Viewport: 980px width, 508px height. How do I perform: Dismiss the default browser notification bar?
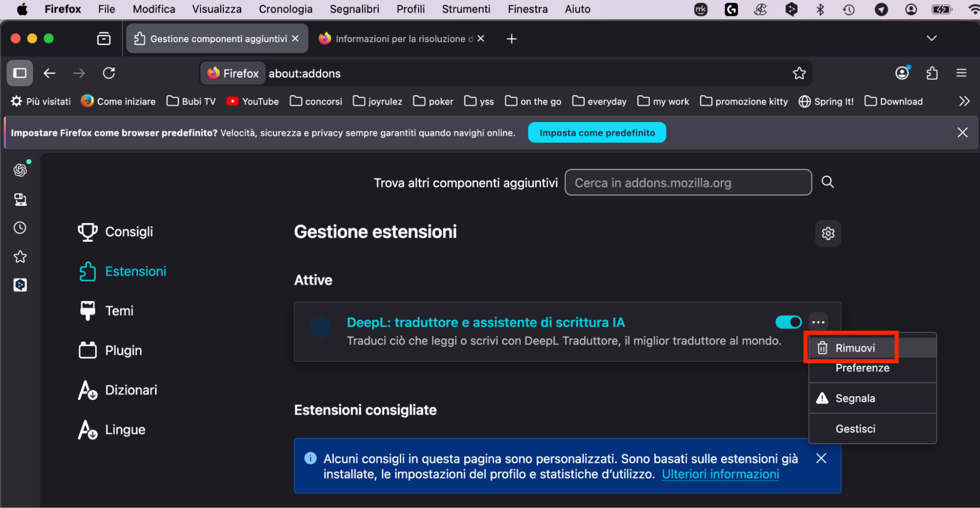(962, 132)
